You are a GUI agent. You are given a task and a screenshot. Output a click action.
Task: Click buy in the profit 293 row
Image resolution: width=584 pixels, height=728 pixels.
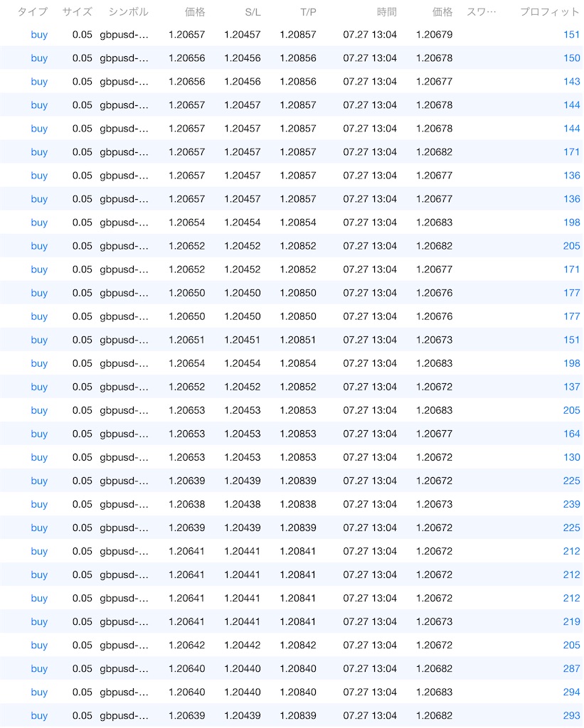coord(39,715)
